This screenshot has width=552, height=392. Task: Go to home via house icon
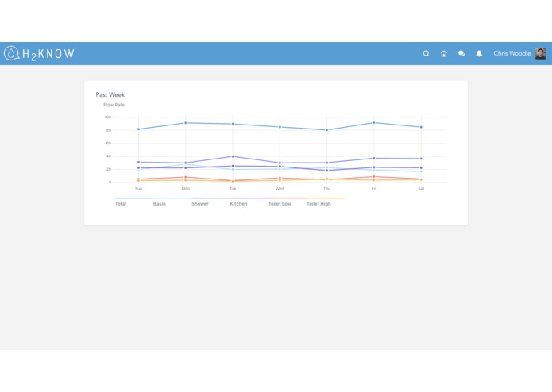click(x=444, y=53)
